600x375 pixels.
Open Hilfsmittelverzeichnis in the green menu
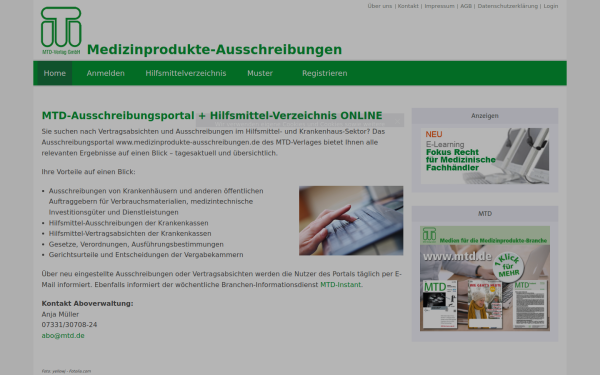click(186, 73)
